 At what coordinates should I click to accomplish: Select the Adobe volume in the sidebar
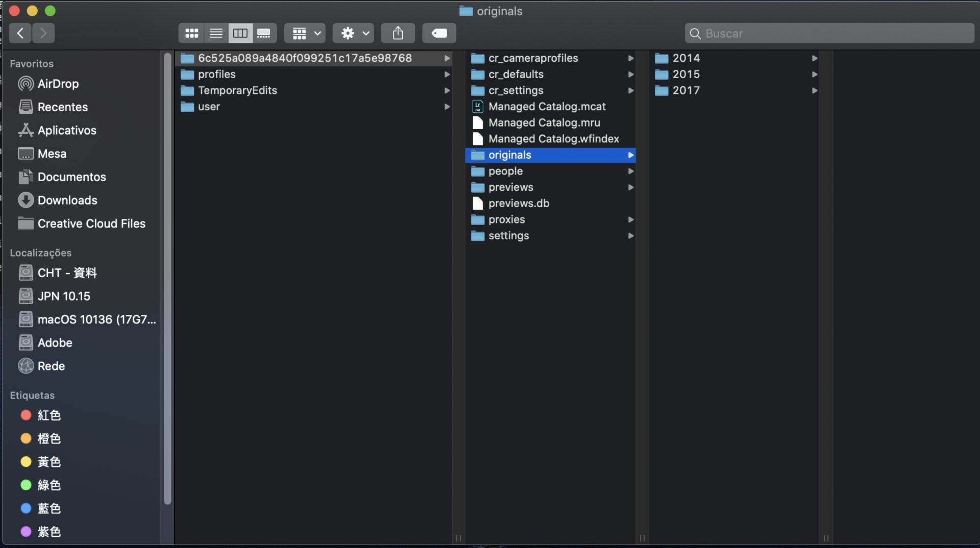55,342
